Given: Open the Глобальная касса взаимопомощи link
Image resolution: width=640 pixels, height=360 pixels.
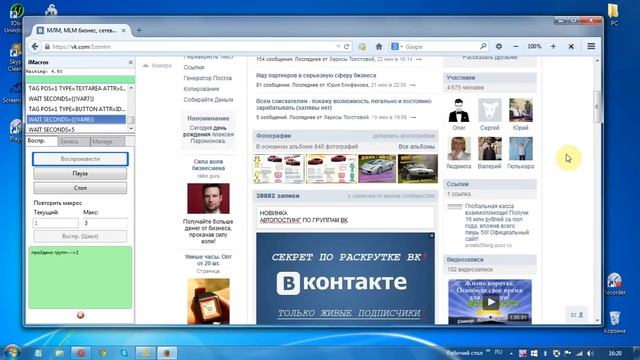Looking at the screenshot, I should tap(497, 222).
